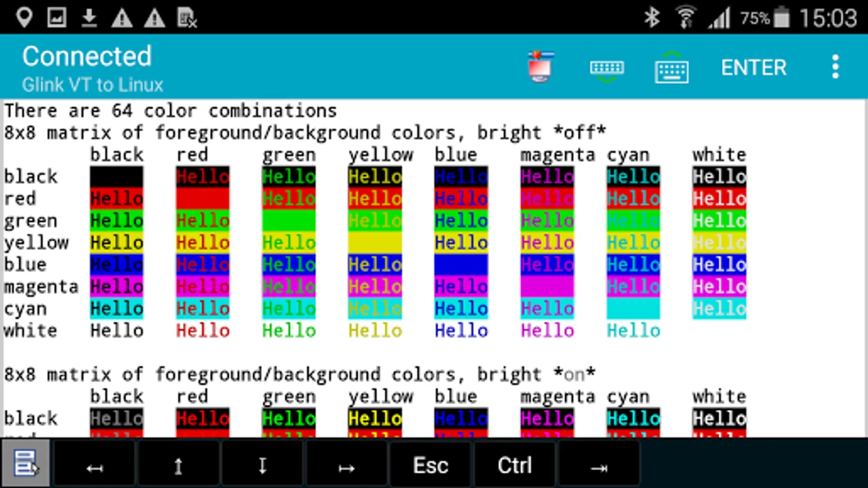Viewport: 868px width, 488px height.
Task: Tap the 'Glink VT to Linux' subtitle
Action: [93, 85]
